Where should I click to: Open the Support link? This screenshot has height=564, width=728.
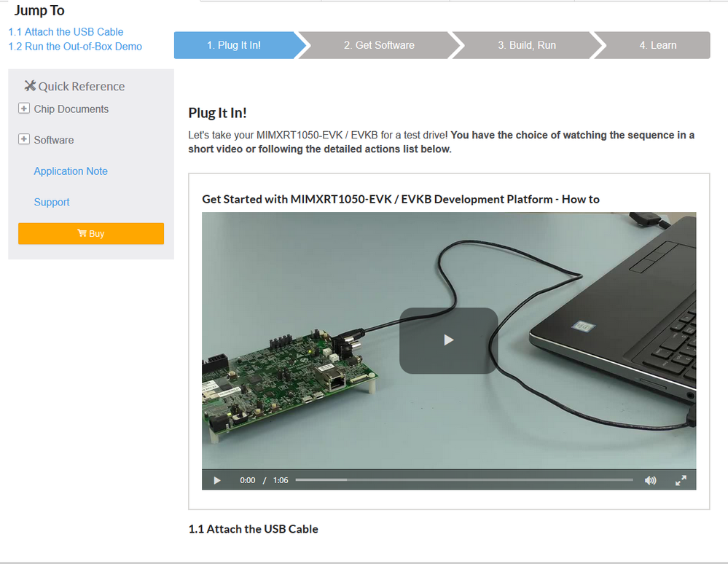tap(52, 203)
